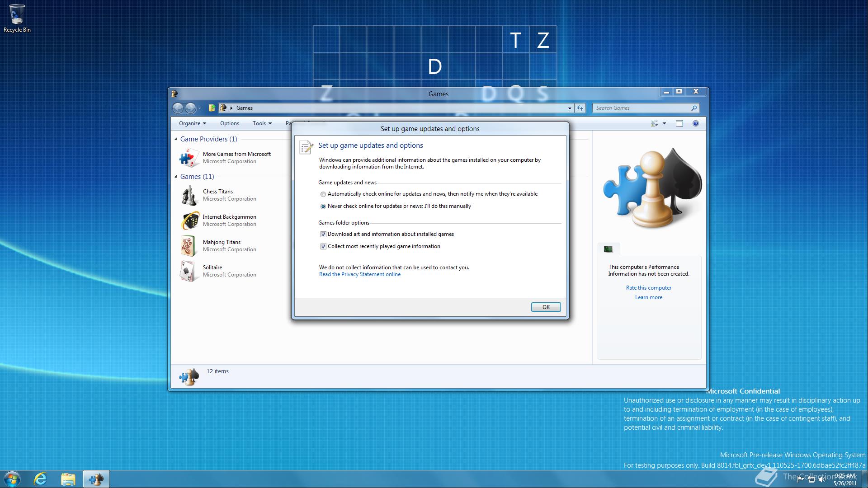Click the Back navigation button
The height and width of the screenshot is (488, 868).
click(x=178, y=108)
